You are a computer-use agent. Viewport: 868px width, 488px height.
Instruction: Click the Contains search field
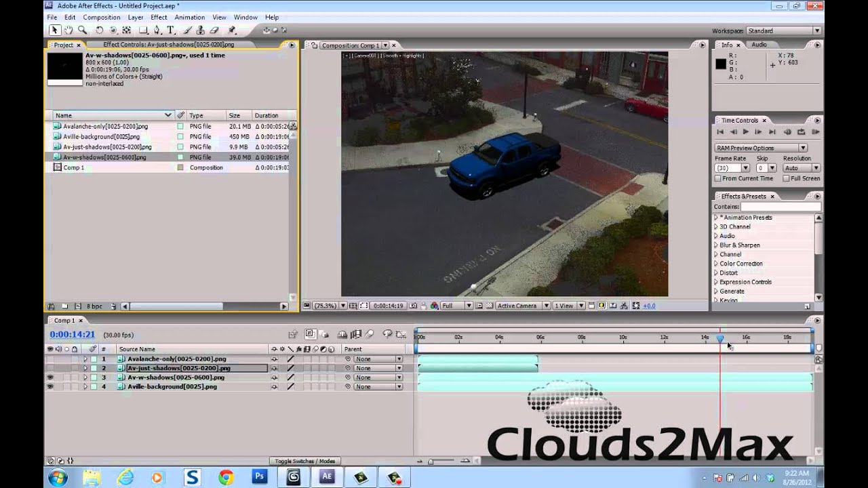click(x=781, y=206)
